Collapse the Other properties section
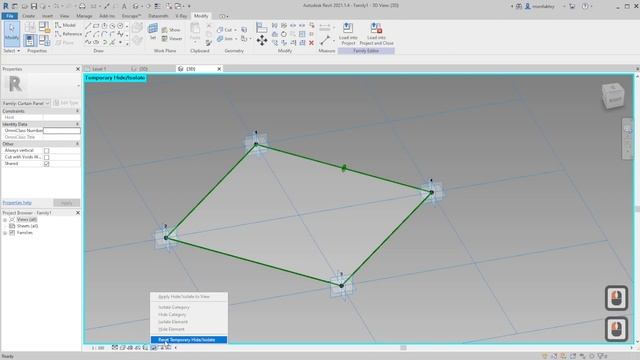This screenshot has width=640, height=360. click(x=78, y=144)
